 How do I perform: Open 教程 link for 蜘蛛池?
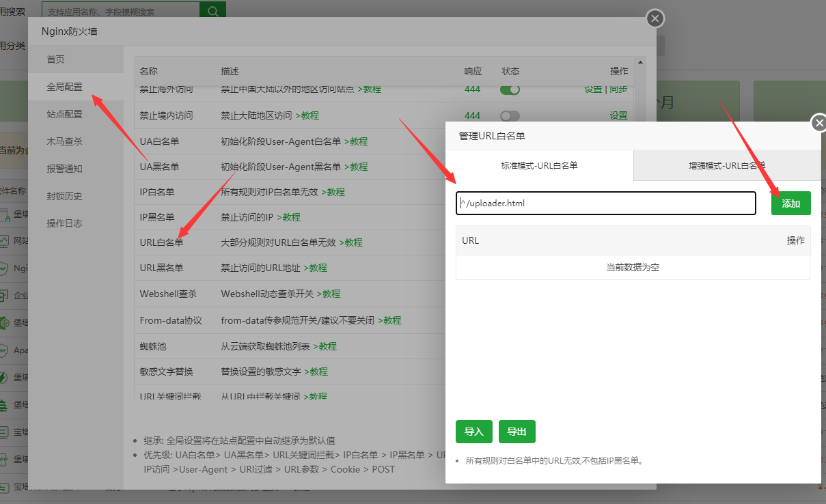coord(325,346)
